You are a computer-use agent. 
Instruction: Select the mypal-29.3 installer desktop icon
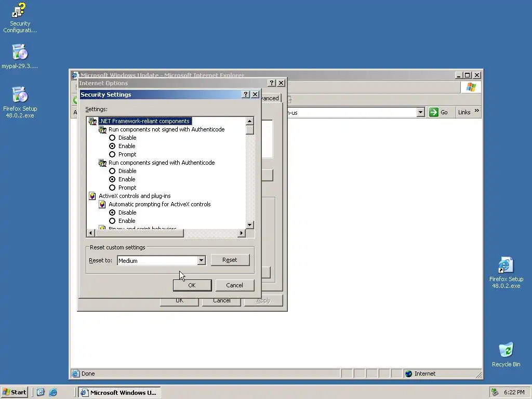tap(19, 56)
